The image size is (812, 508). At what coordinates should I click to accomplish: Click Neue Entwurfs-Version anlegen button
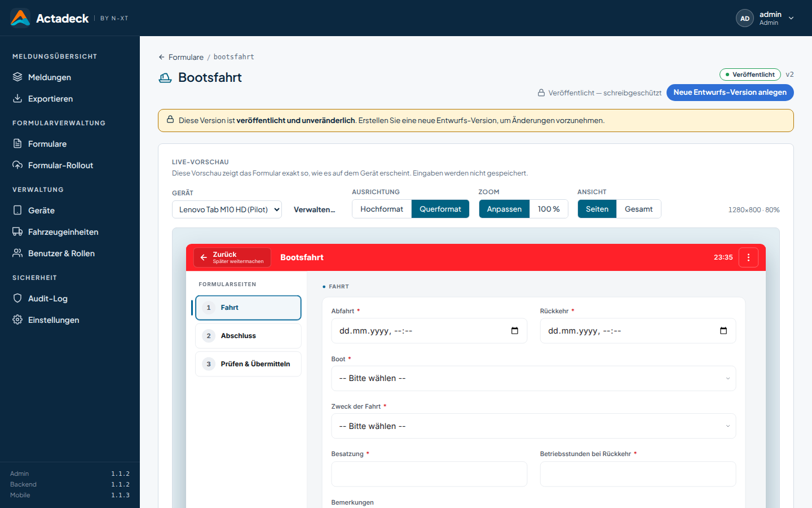coord(730,93)
